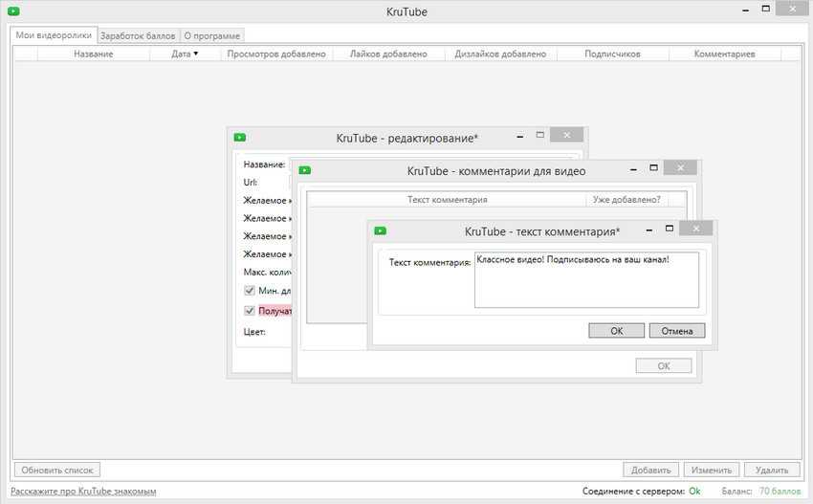
Task: Click the green icon in the текст комментария title
Action: (x=380, y=230)
